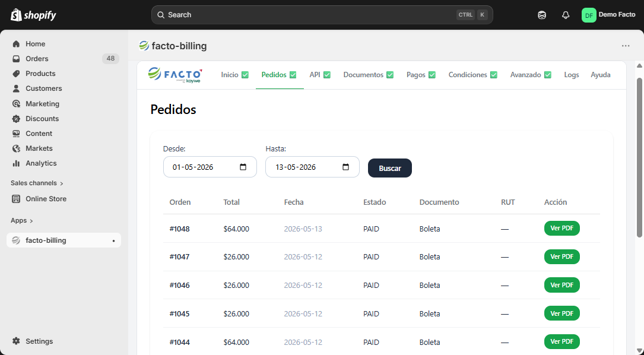Click the Settings gear icon
Viewport: 644px width, 355px height.
pos(16,341)
